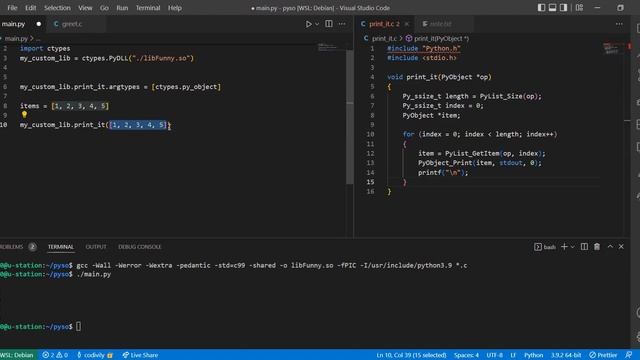The image size is (640, 360).
Task: Click print_it.c breadcrumb
Action: tap(384, 38)
